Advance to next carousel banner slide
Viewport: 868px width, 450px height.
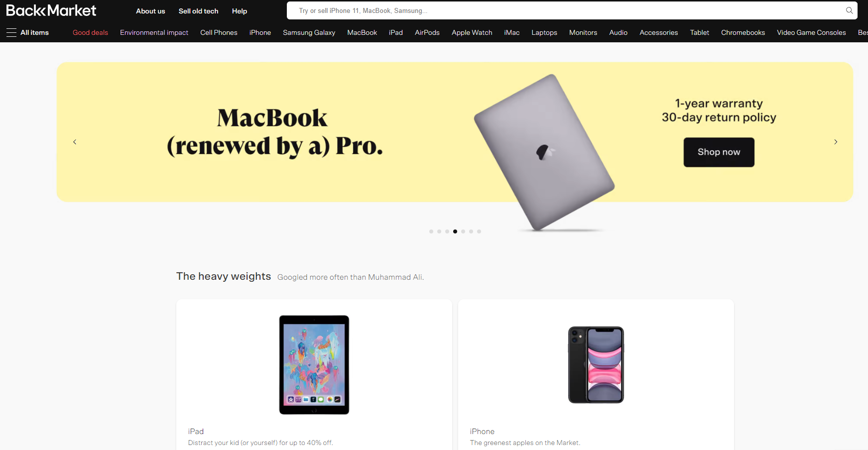pos(836,142)
